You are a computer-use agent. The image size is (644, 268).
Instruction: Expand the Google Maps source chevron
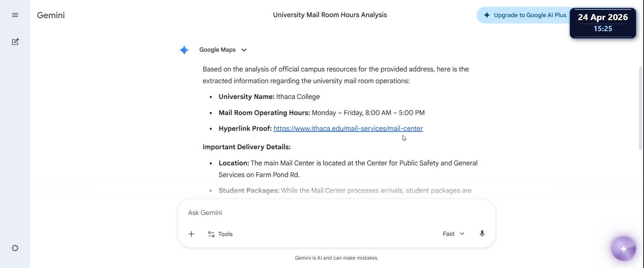[x=244, y=50]
